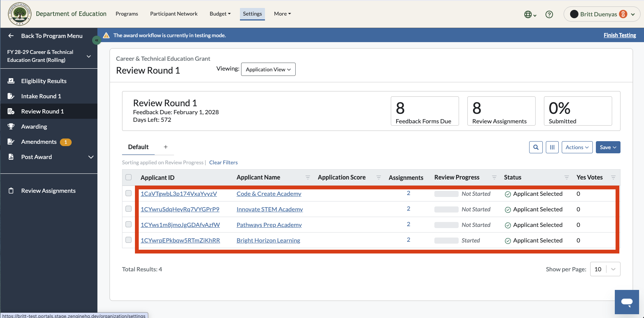Click the Status column filter icon
644x318 pixels.
[x=567, y=177]
